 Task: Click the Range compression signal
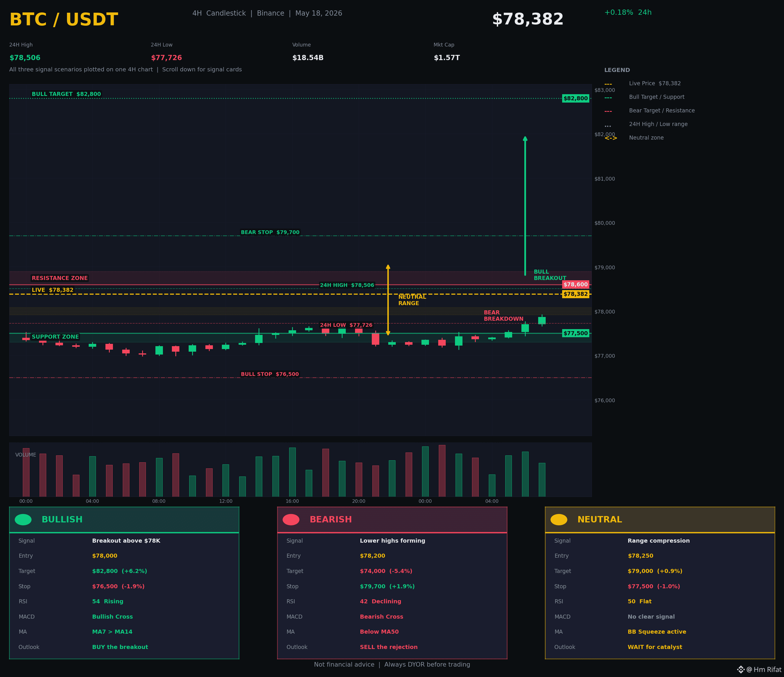(659, 541)
